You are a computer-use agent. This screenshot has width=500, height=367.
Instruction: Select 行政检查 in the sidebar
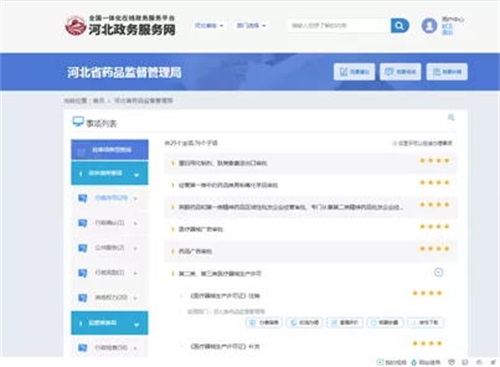pyautogui.click(x=111, y=347)
